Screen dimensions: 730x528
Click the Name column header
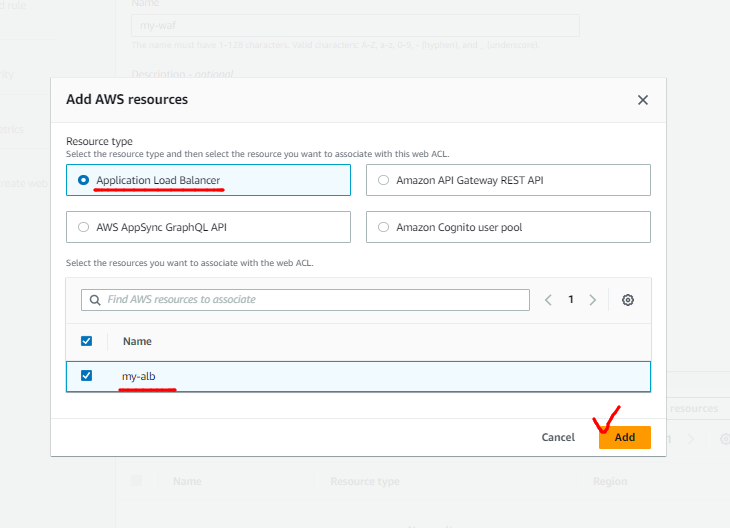[x=137, y=341]
